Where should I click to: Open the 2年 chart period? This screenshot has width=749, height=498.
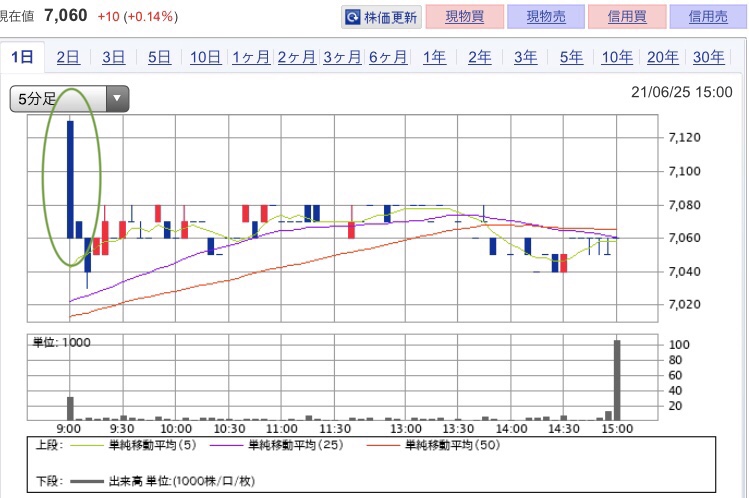pos(480,57)
